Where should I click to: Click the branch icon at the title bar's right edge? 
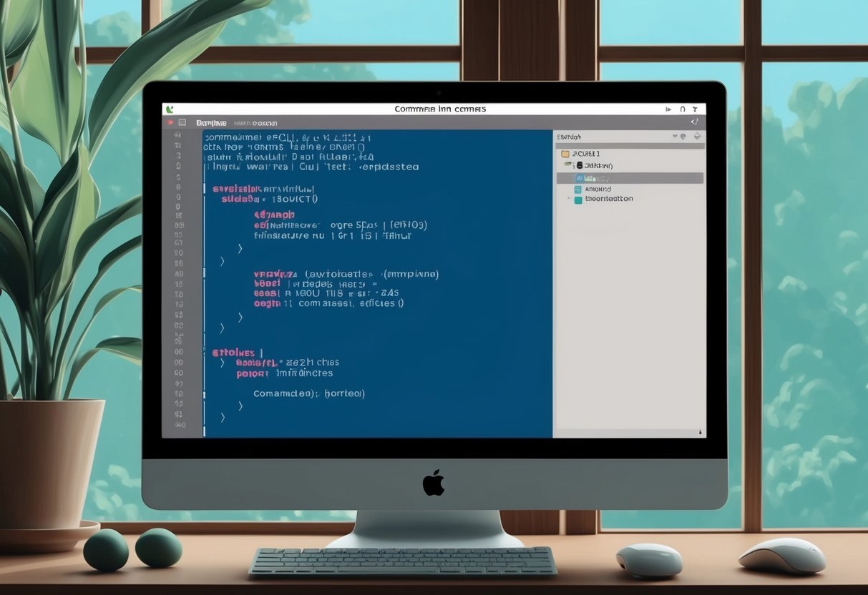(695, 109)
